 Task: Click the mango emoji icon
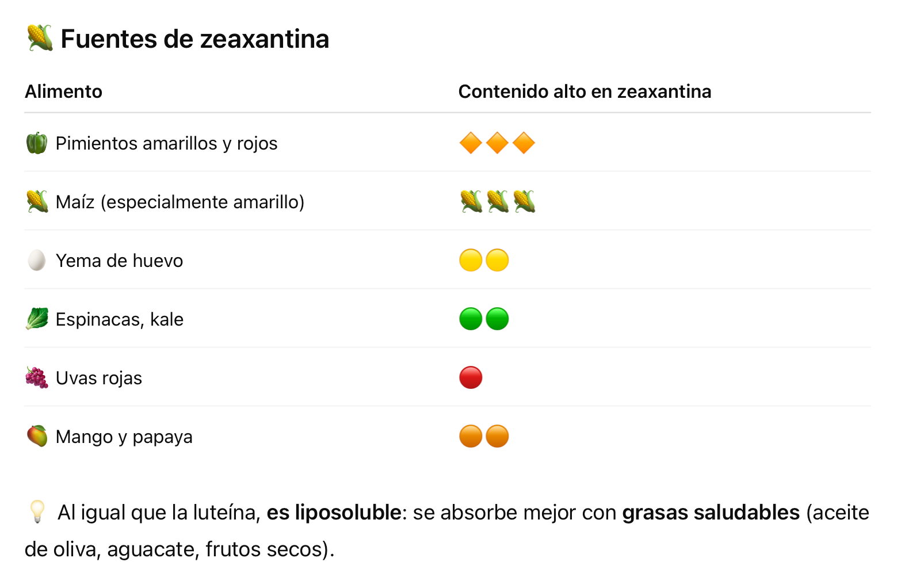click(x=37, y=437)
